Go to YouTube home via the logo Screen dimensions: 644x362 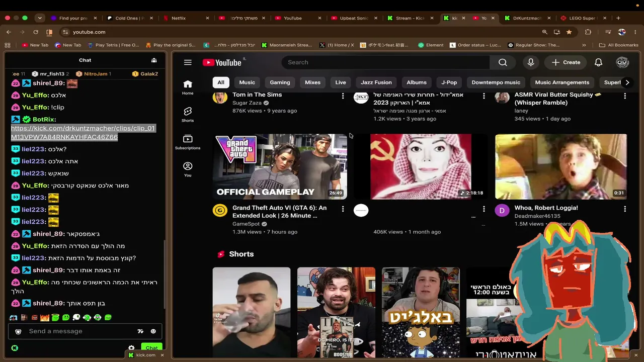[222, 62]
